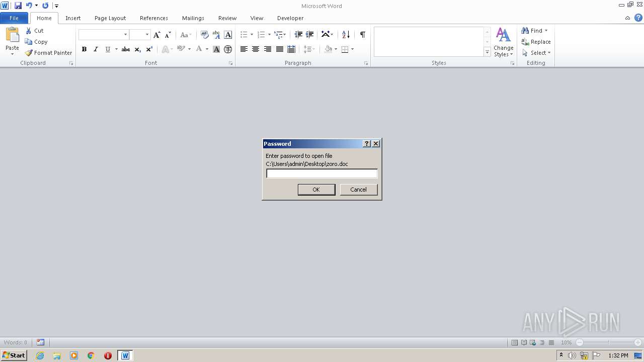Open the Paragraph dialog launcher
This screenshot has height=362, width=644.
coord(366,63)
